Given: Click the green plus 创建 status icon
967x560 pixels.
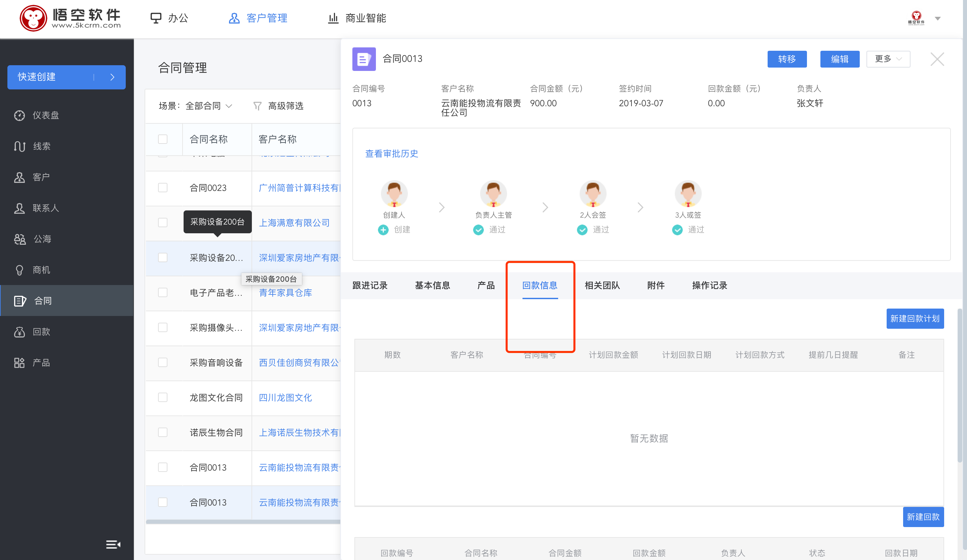Looking at the screenshot, I should [383, 230].
